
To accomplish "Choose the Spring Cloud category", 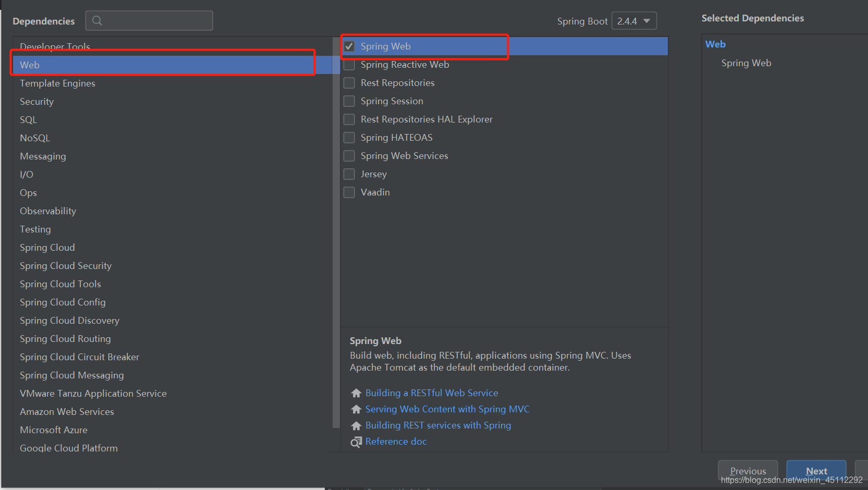I will 173,248.
